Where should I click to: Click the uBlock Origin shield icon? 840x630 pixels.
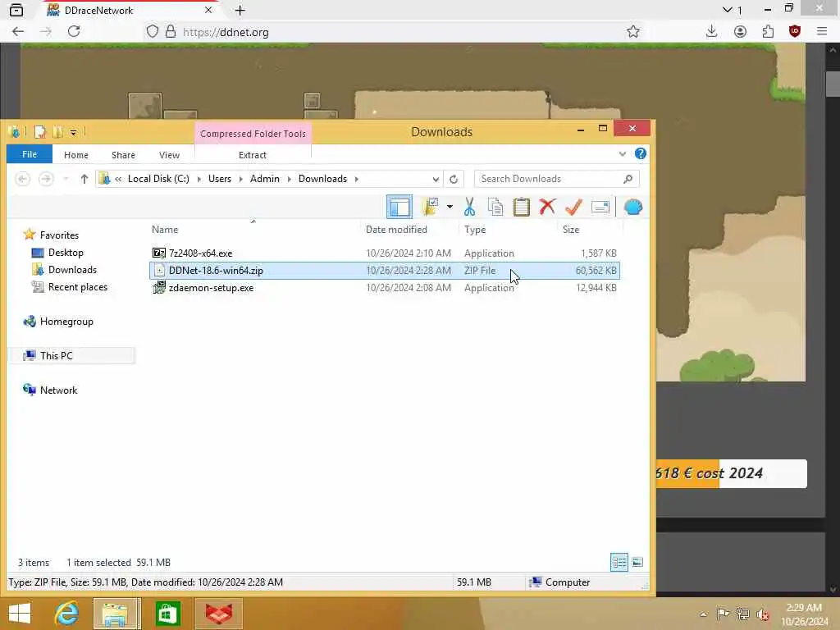pyautogui.click(x=795, y=32)
